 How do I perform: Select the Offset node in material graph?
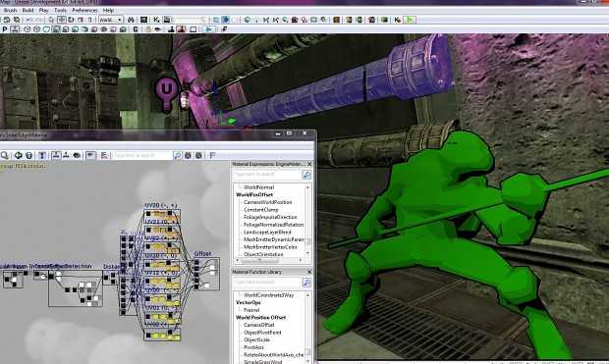click(x=206, y=274)
